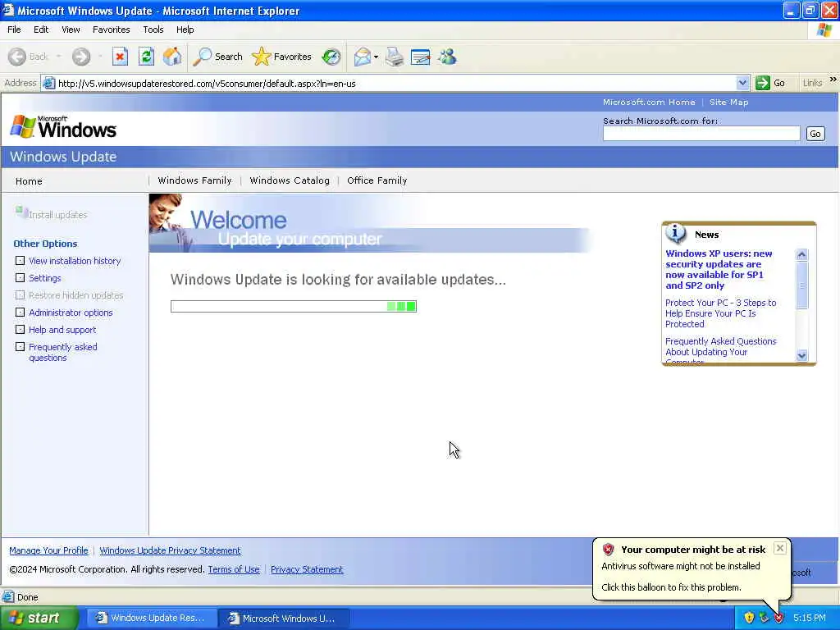Select the Windows Family tab
The height and width of the screenshot is (630, 840).
(x=194, y=180)
